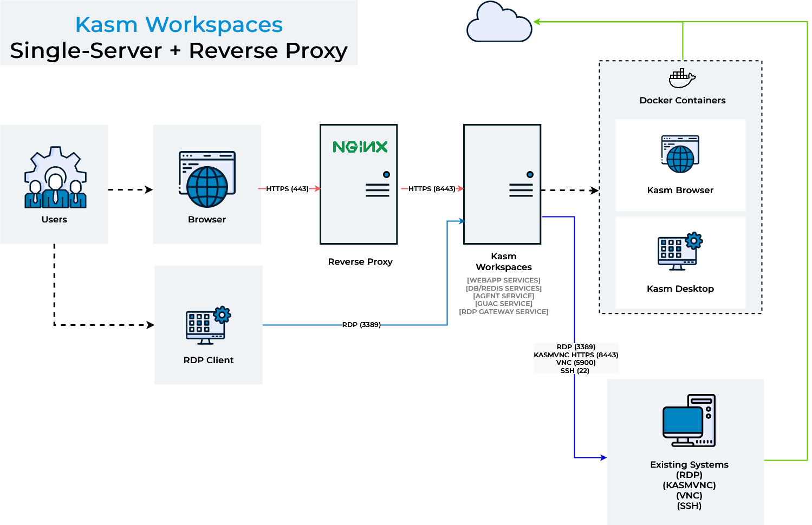Toggle the Docker Containers dashed boundary
The image size is (812, 525).
[x=680, y=61]
